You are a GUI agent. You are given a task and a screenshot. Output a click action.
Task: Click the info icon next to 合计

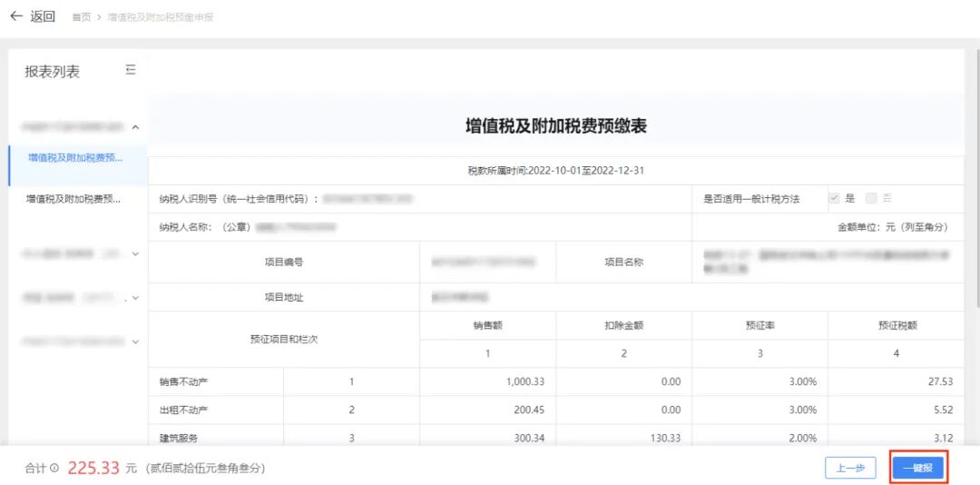click(54, 468)
